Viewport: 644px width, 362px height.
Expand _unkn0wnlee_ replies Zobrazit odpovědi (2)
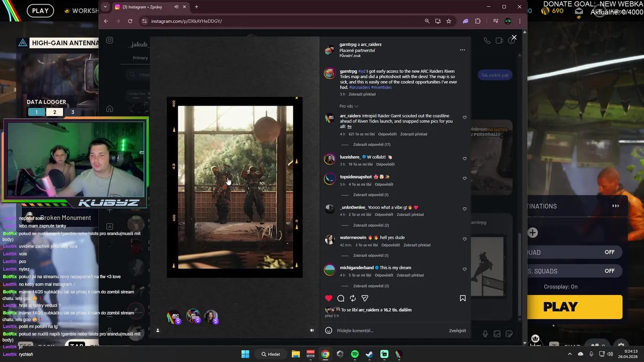[x=371, y=225]
